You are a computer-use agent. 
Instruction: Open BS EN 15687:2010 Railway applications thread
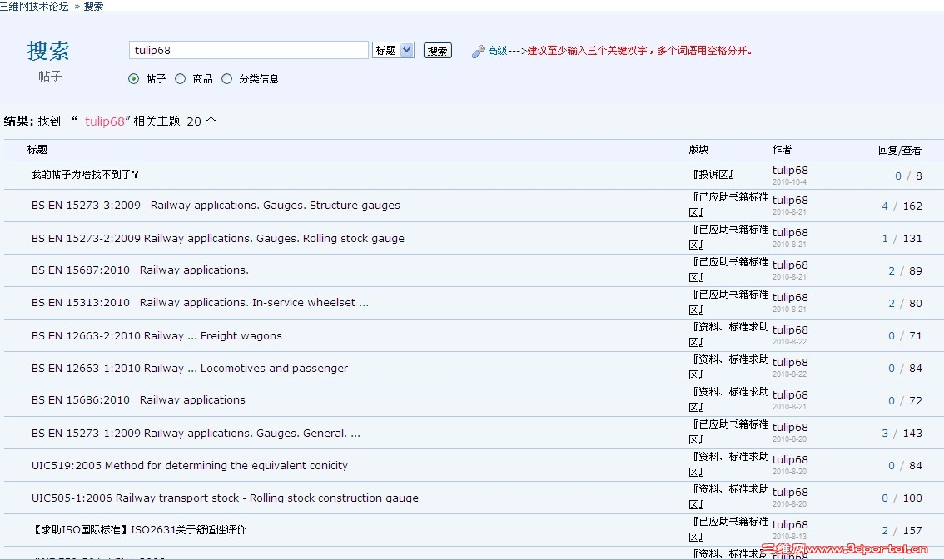140,270
